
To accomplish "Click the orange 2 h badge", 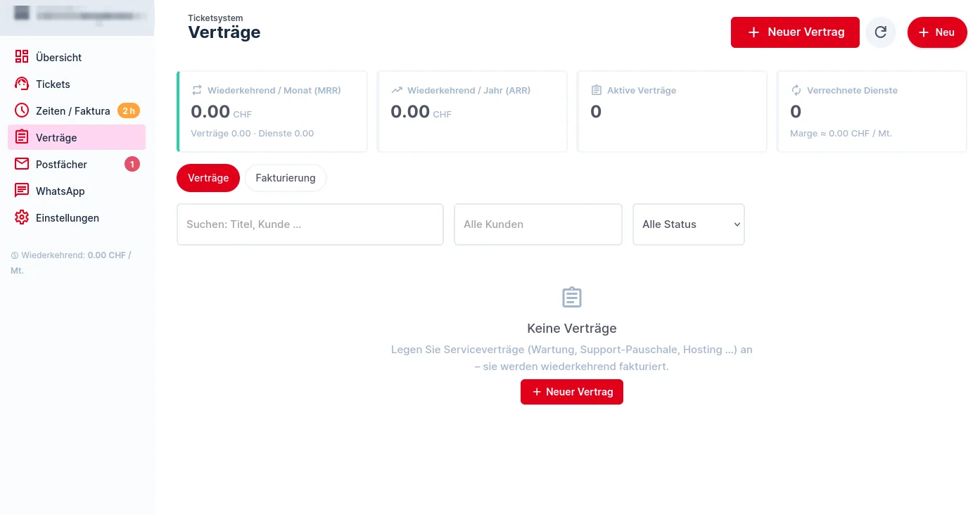I will [129, 110].
